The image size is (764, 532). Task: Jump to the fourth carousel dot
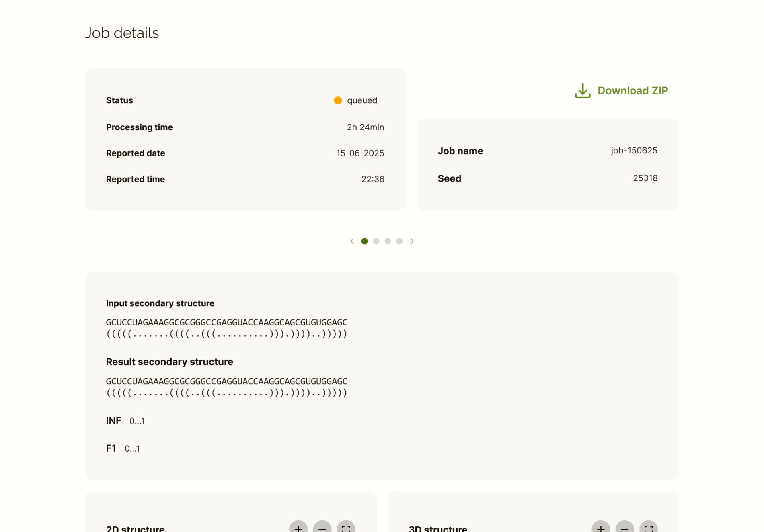(x=399, y=241)
